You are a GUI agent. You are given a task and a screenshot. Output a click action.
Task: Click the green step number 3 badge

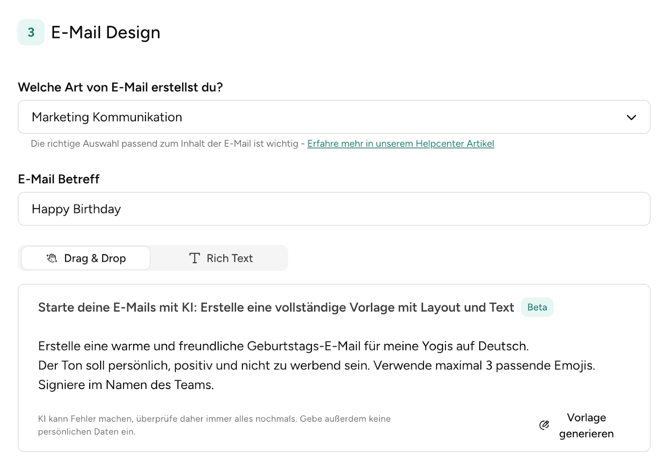pos(31,32)
